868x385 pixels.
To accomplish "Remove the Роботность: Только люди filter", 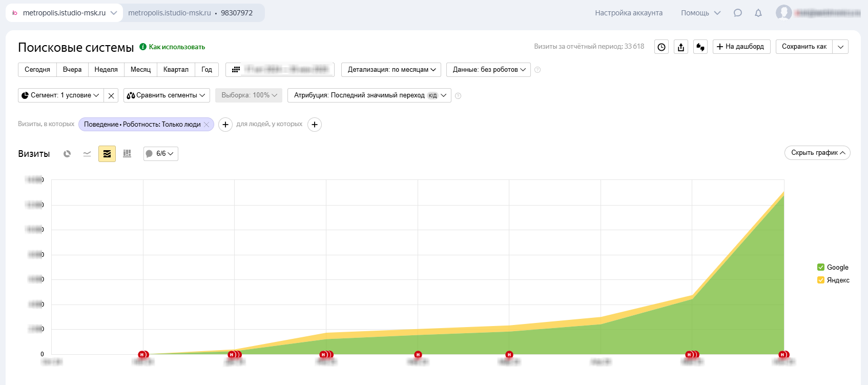I will tap(206, 125).
